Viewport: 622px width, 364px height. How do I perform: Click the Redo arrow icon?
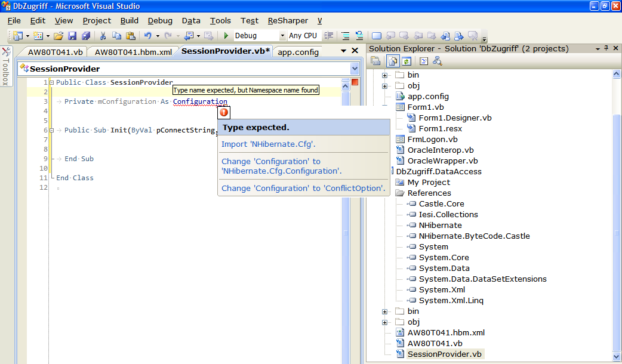168,36
